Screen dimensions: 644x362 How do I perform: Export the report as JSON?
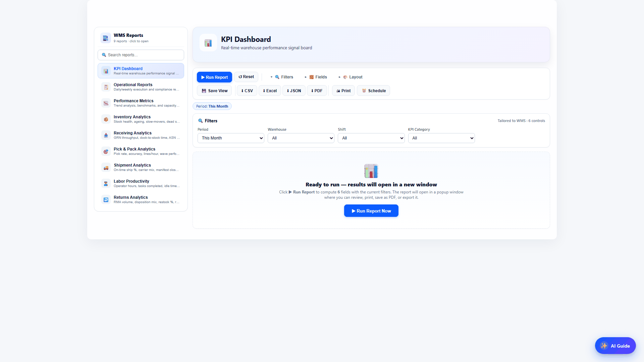coord(294,91)
